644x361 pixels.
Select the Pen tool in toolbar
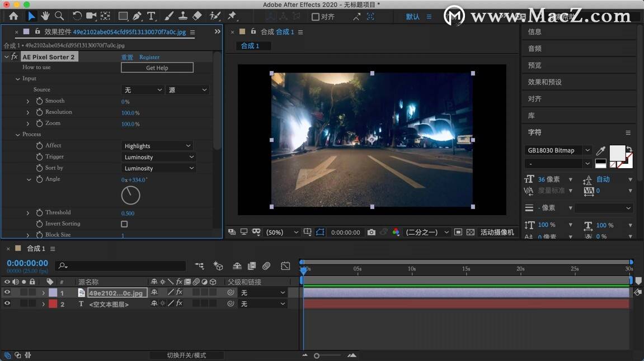(137, 16)
